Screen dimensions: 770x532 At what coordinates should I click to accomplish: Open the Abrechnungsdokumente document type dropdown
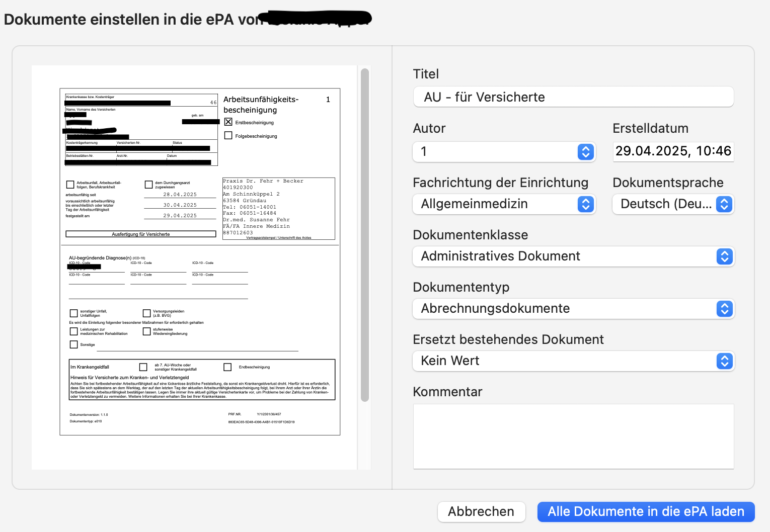coord(573,309)
